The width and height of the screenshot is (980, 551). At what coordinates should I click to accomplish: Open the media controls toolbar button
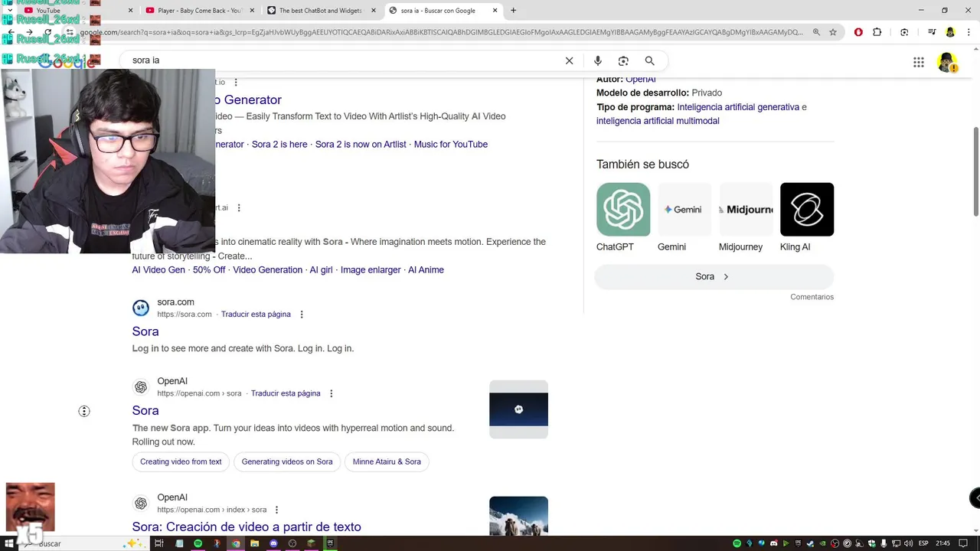(x=932, y=32)
